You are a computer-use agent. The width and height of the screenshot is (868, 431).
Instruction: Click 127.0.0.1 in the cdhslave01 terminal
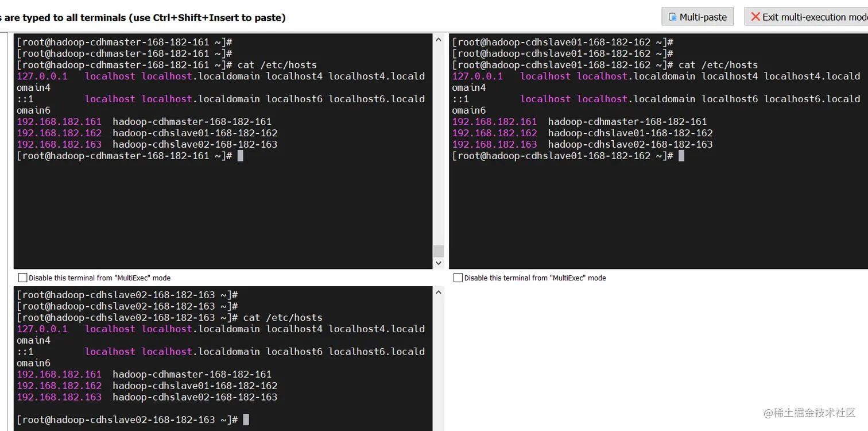point(478,76)
